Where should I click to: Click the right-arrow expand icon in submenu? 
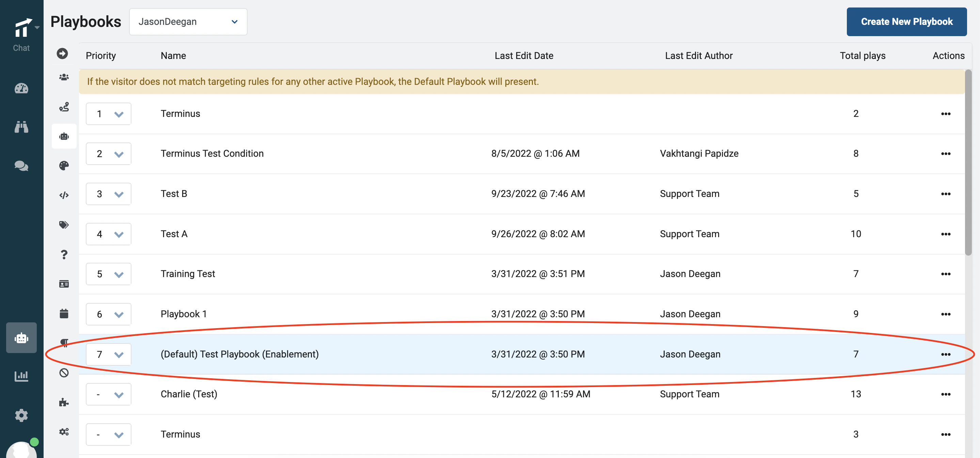(62, 53)
